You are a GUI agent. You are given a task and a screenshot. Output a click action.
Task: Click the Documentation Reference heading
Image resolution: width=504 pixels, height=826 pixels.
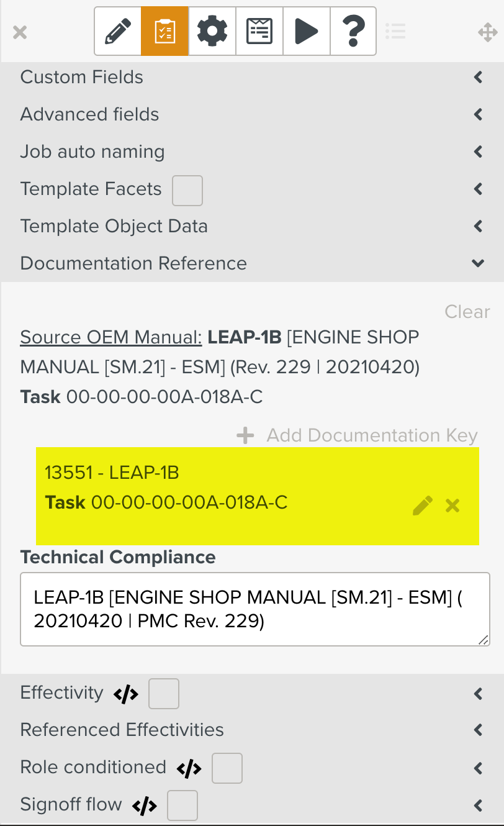[133, 263]
